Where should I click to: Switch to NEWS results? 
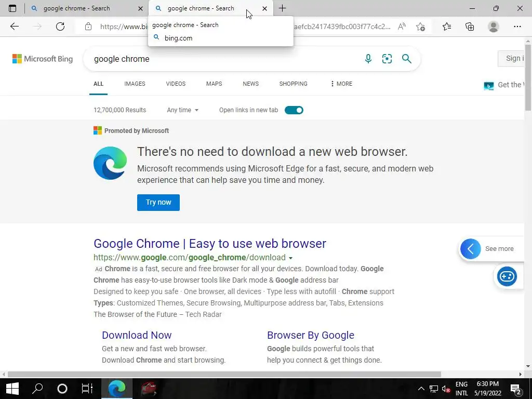(x=251, y=84)
